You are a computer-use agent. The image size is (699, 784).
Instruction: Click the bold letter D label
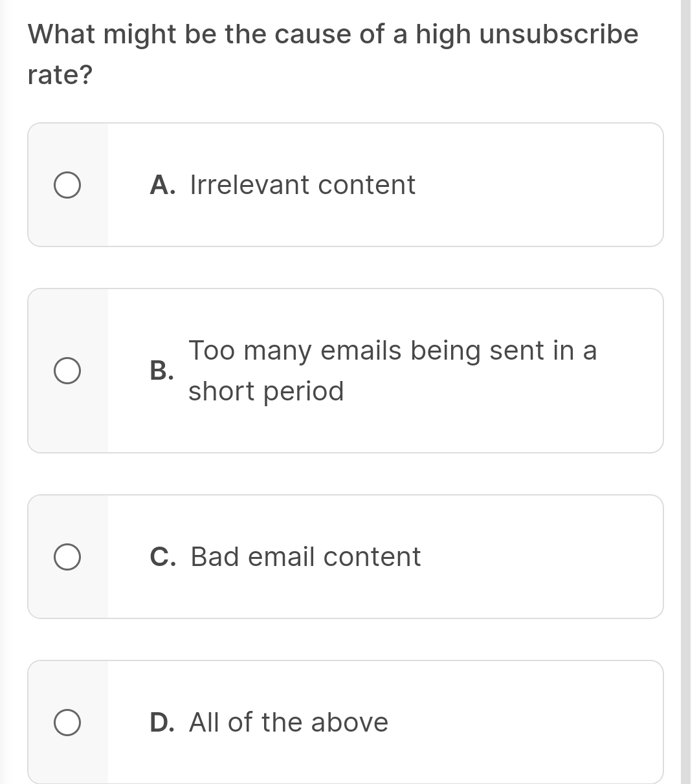point(161,723)
